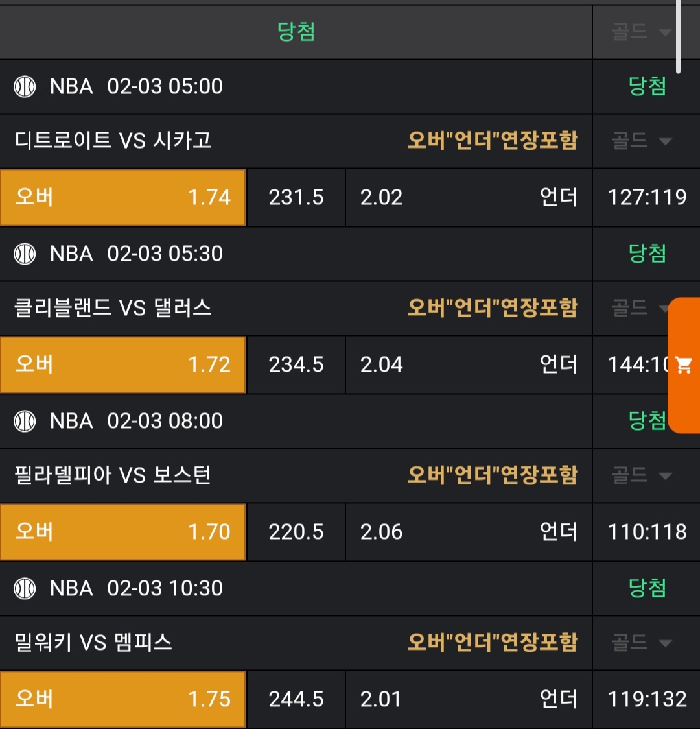Image resolution: width=700 pixels, height=729 pixels.
Task: Select 오버 1.75 for 밀워키 game
Action: pyautogui.click(x=123, y=699)
